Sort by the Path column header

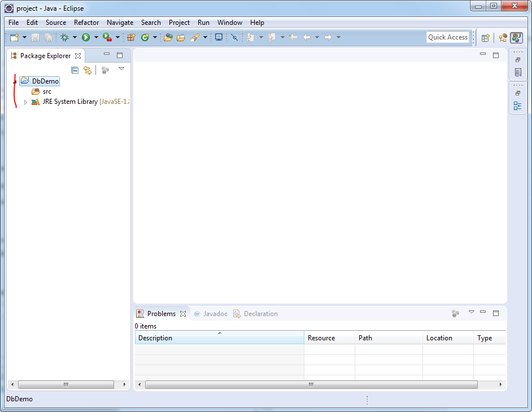point(389,338)
